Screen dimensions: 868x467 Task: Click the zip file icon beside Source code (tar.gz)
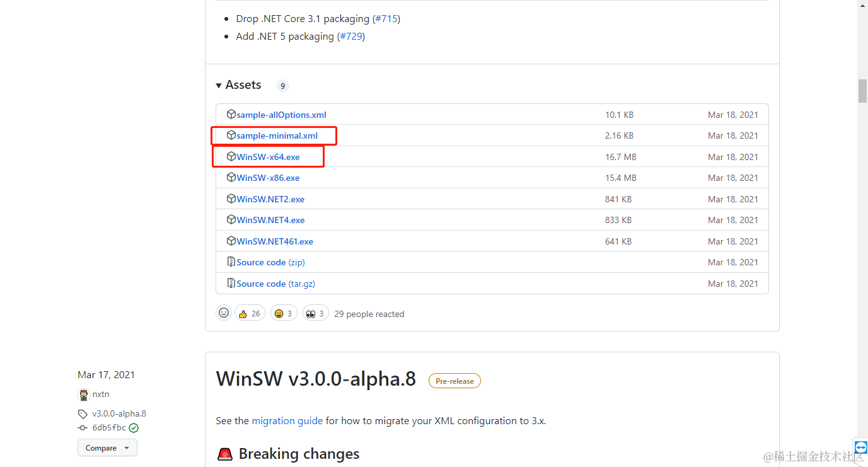tap(231, 284)
